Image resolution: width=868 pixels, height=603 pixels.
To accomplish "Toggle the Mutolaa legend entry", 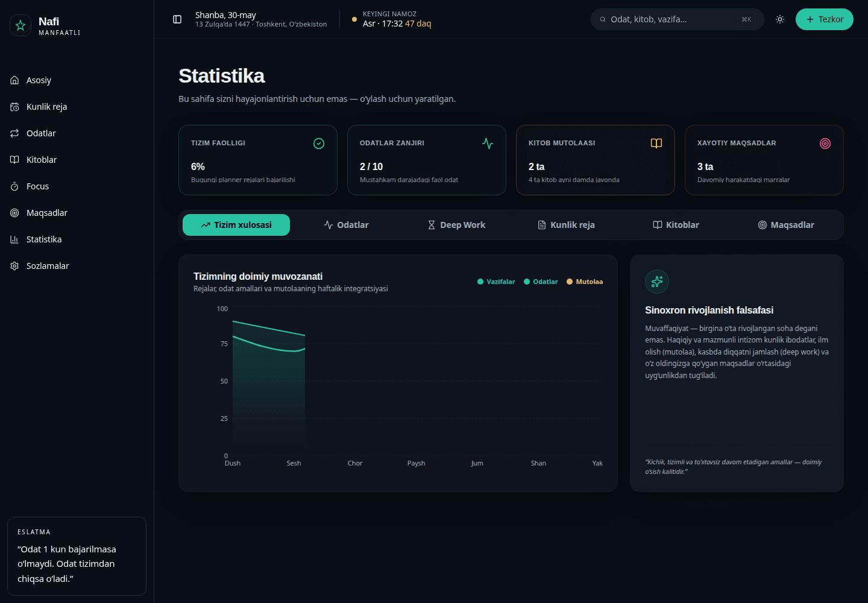I will [585, 282].
